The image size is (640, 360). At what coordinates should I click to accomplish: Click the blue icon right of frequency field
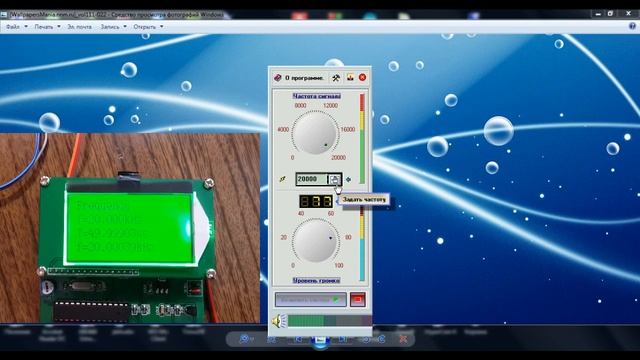click(349, 179)
